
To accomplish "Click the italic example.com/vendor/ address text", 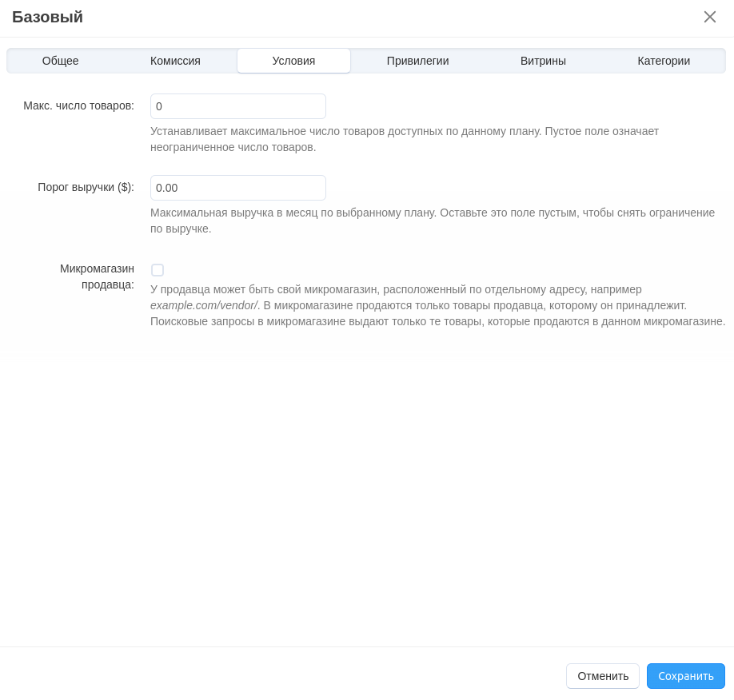I will click(204, 305).
